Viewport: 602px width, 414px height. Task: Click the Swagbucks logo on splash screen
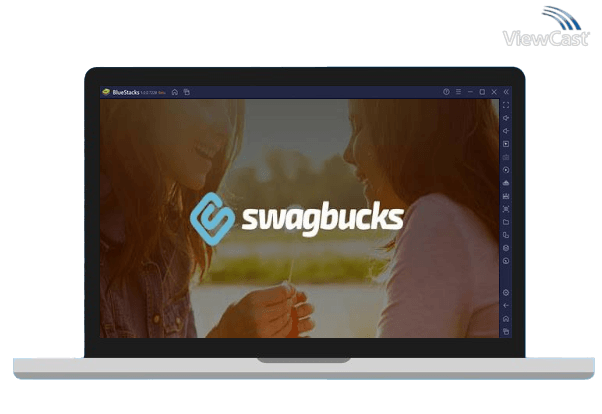pos(297,219)
